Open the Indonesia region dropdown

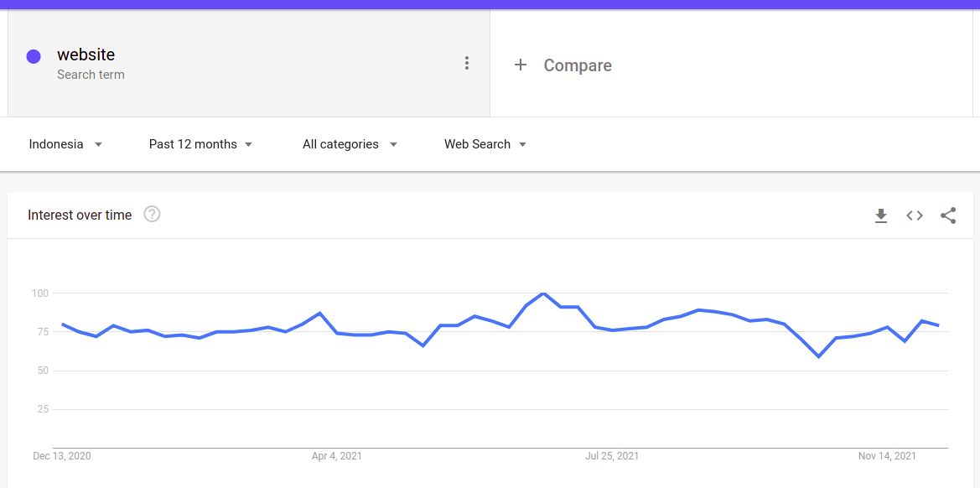coord(65,144)
